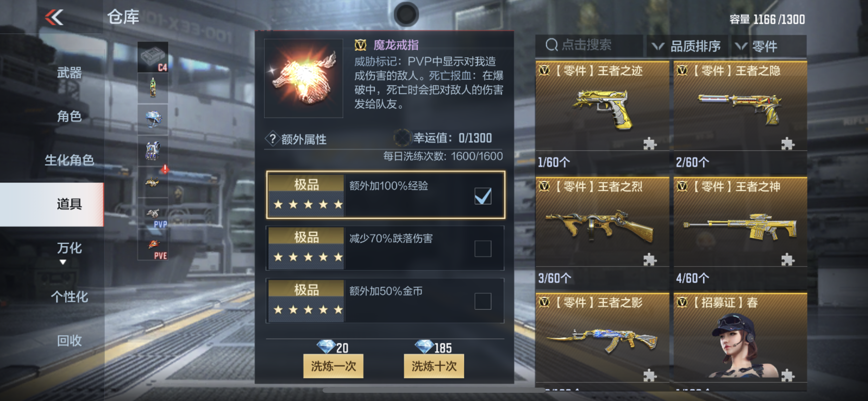The image size is (868, 401).
Task: Open the 品质排序 sort dropdown
Action: [x=687, y=46]
